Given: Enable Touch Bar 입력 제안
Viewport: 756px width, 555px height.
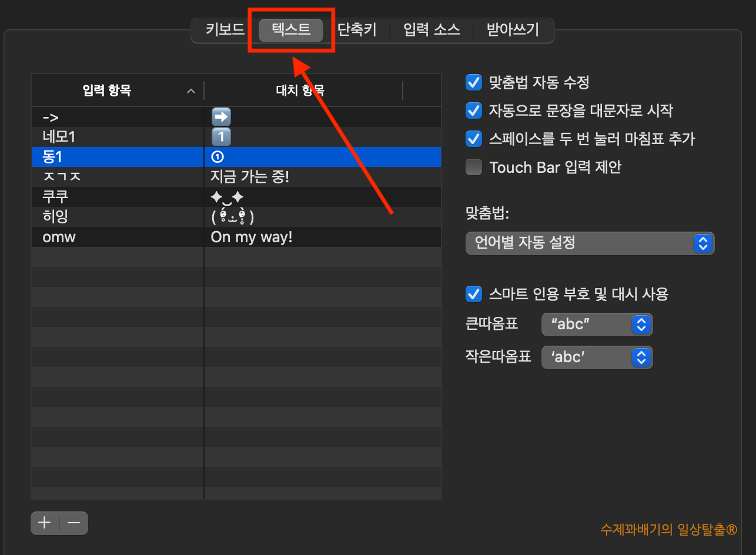Looking at the screenshot, I should (473, 167).
